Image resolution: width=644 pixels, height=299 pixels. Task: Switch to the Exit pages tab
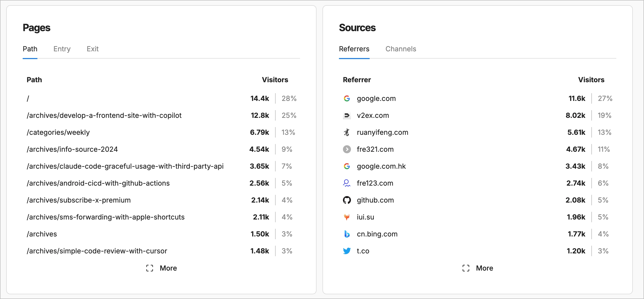pyautogui.click(x=93, y=49)
